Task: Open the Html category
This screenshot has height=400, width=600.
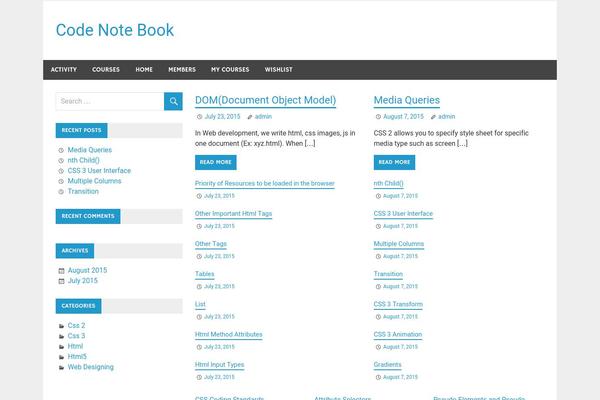Action: 75,346
